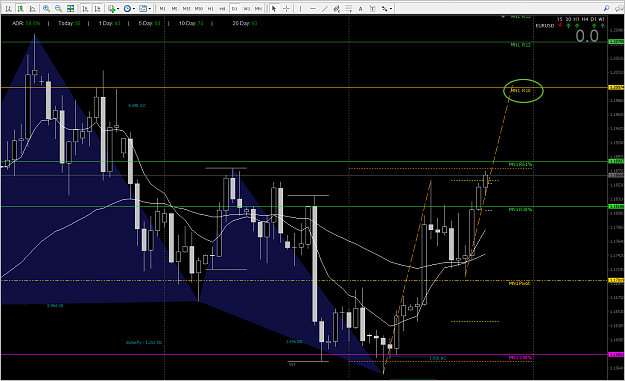
Task: Select the M15 timeframe
Action: pos(187,8)
